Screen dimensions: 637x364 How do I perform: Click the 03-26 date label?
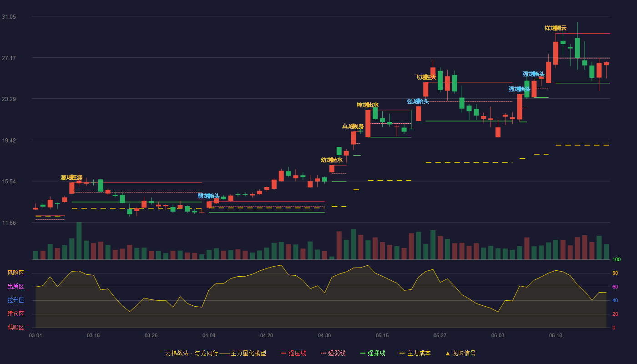tap(151, 335)
